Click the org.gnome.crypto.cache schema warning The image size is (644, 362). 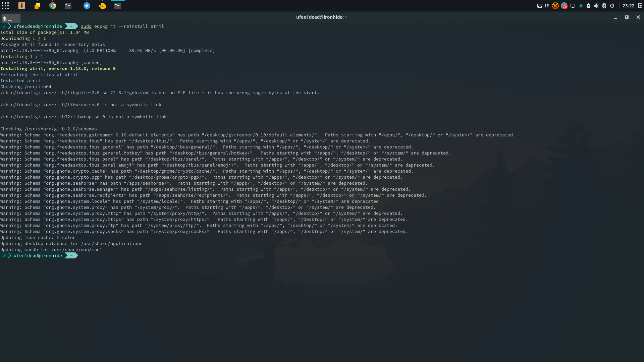[x=207, y=171]
